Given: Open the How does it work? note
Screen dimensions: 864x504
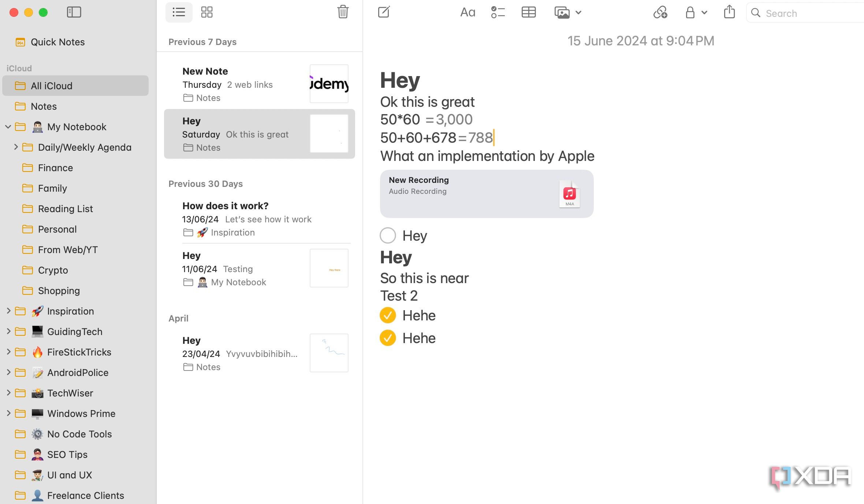Looking at the screenshot, I should 260,219.
